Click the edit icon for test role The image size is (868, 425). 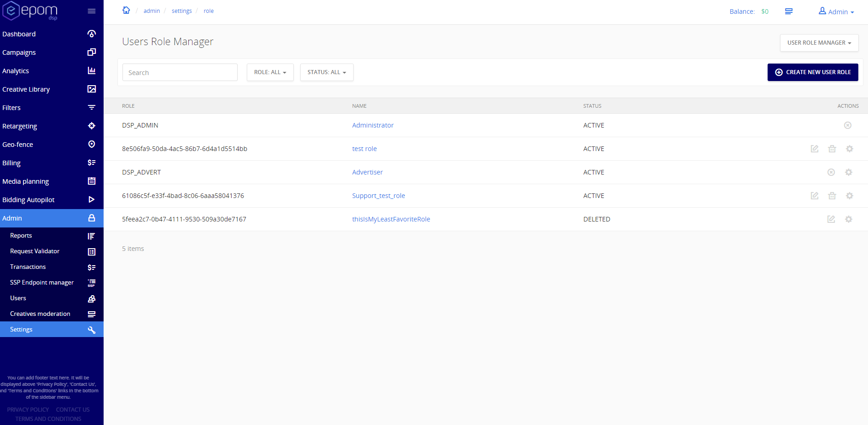click(x=815, y=149)
